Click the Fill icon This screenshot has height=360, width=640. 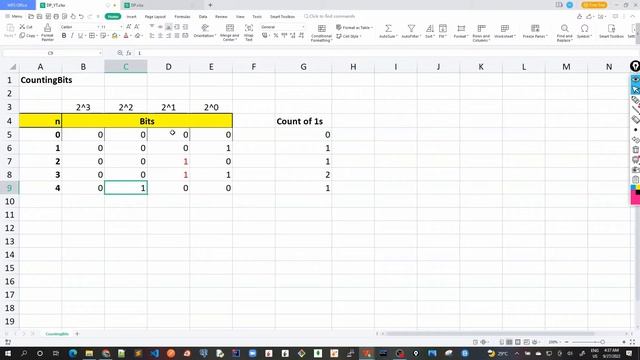[x=443, y=28]
